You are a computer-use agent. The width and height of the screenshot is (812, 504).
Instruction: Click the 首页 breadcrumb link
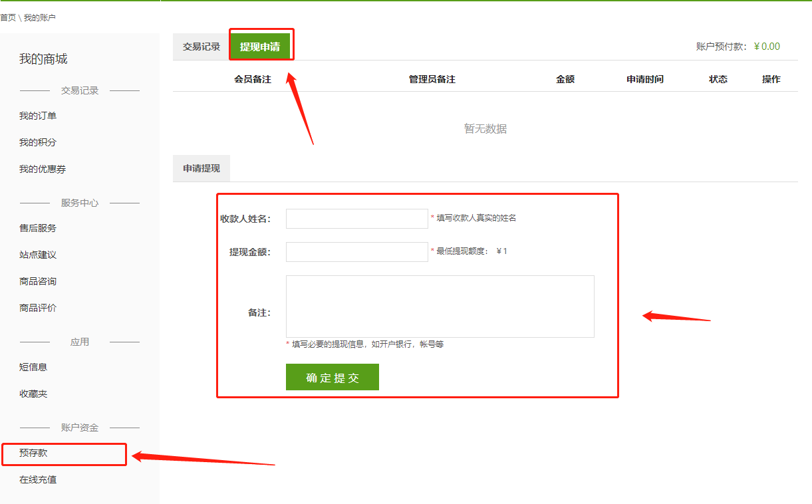(8, 18)
